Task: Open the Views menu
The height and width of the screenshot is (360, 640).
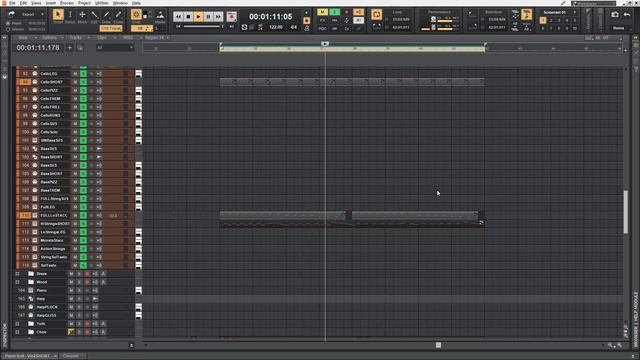Action: 36,3
